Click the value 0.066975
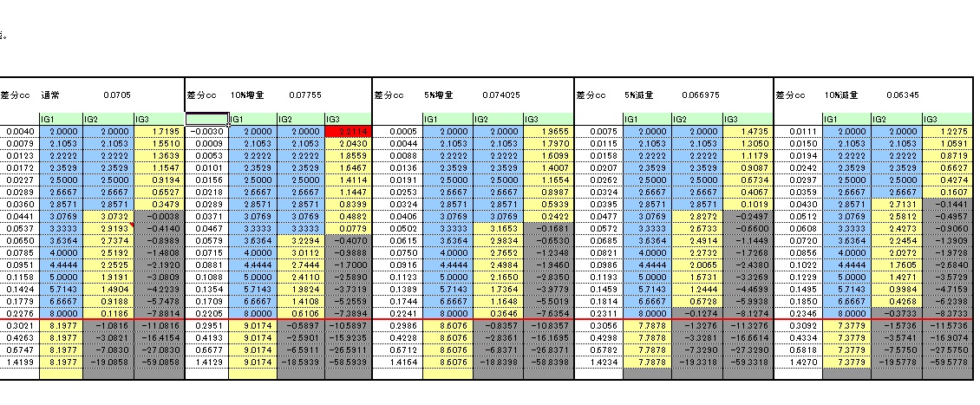The height and width of the screenshot is (405, 980). [701, 95]
